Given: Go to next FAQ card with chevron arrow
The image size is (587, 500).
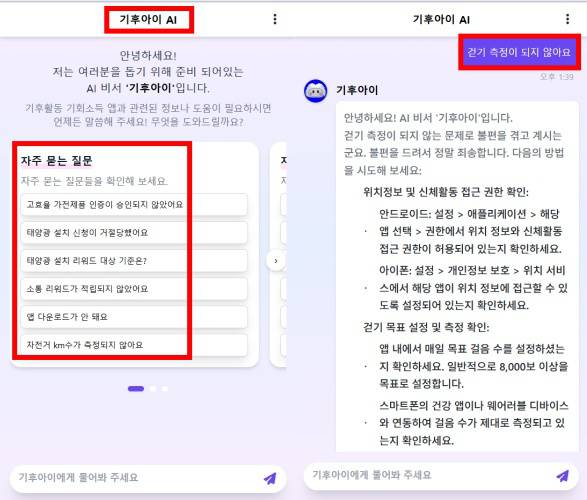Looking at the screenshot, I should 276,261.
